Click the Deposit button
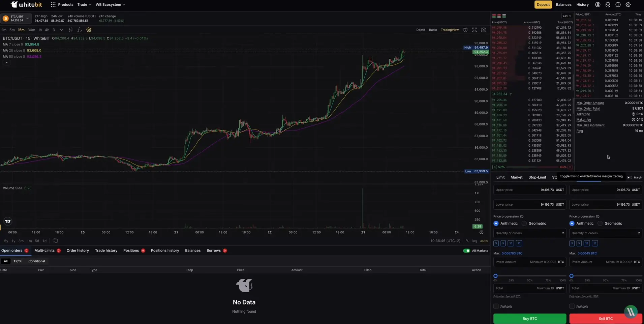The height and width of the screenshot is (324, 644). pos(543,5)
